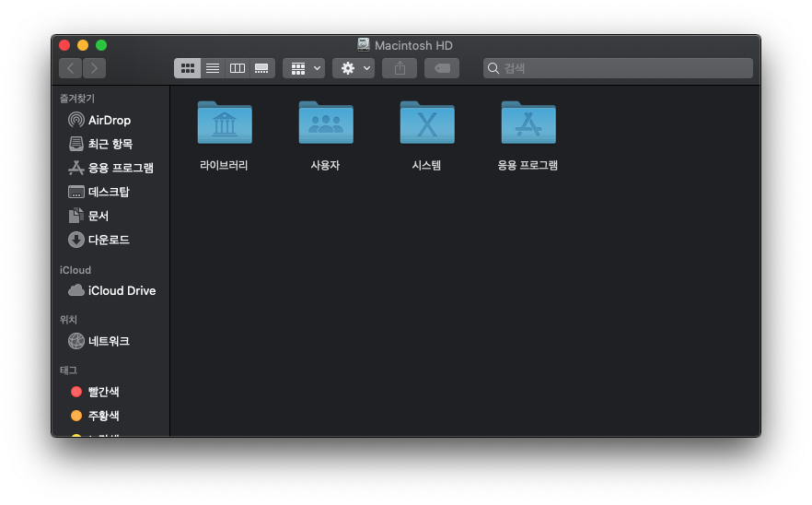Open the group-by arrangement dropdown
The height and width of the screenshot is (505, 812).
[304, 68]
